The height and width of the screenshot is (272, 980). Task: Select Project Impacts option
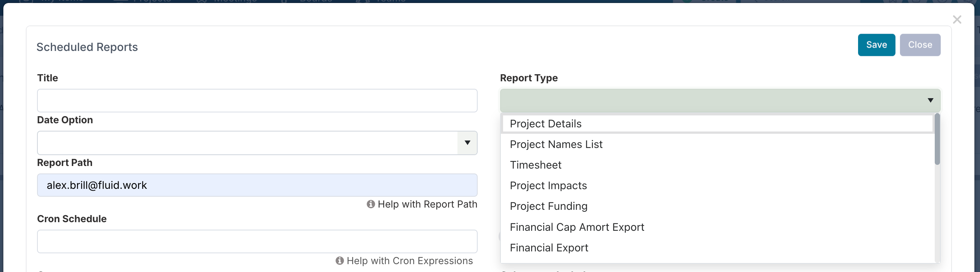(548, 185)
